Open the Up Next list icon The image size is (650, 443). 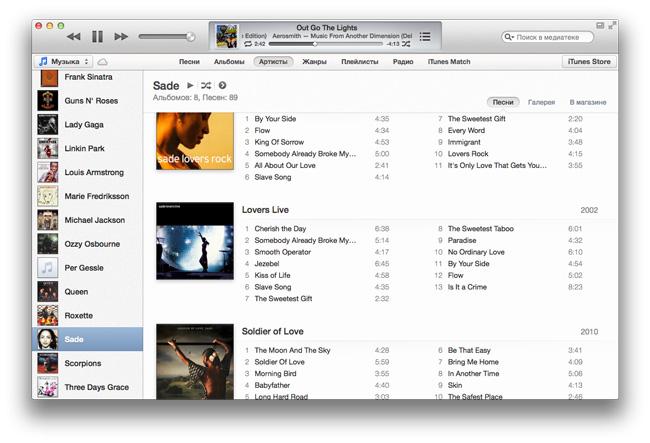click(425, 36)
